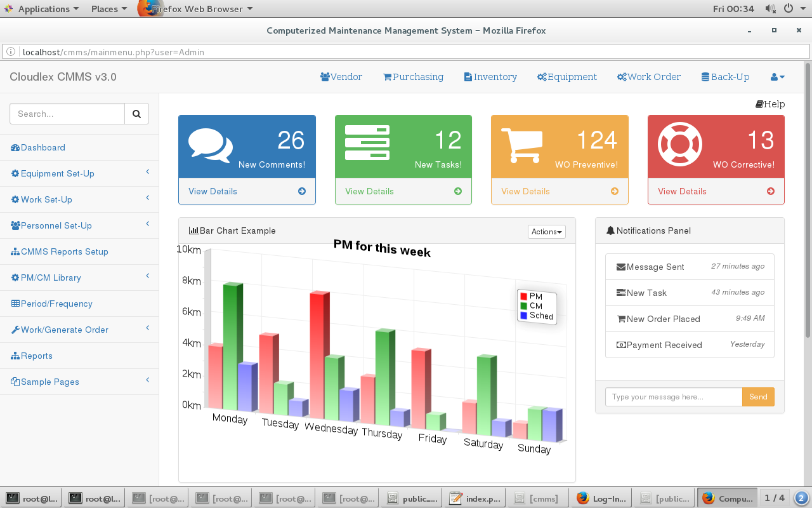Click the shopping cart icon on orange card
The height and width of the screenshot is (508, 812).
522,145
